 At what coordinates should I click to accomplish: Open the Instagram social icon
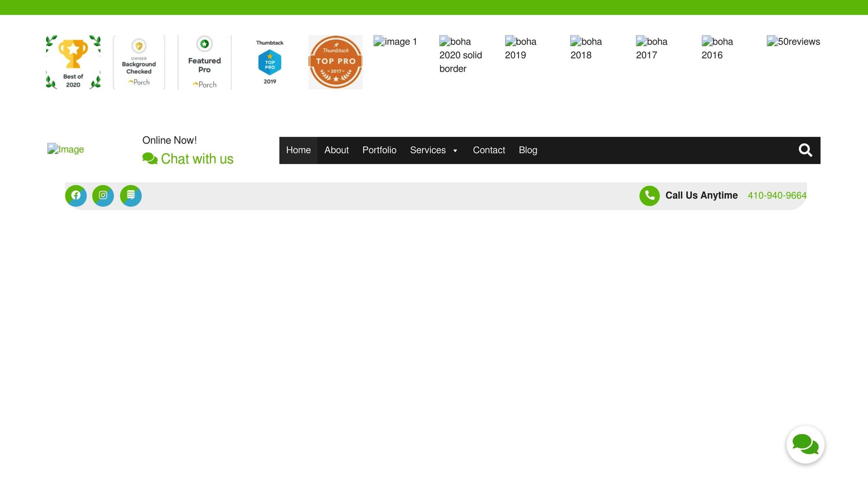(103, 195)
